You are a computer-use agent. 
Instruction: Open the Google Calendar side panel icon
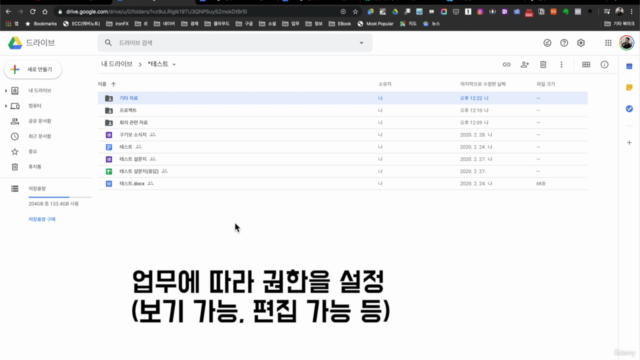point(629,66)
